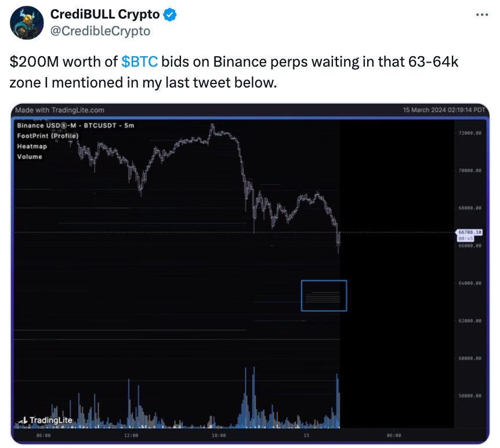Select the Heatmap indicator label
Viewport: 500px width, 448px height.
click(32, 146)
